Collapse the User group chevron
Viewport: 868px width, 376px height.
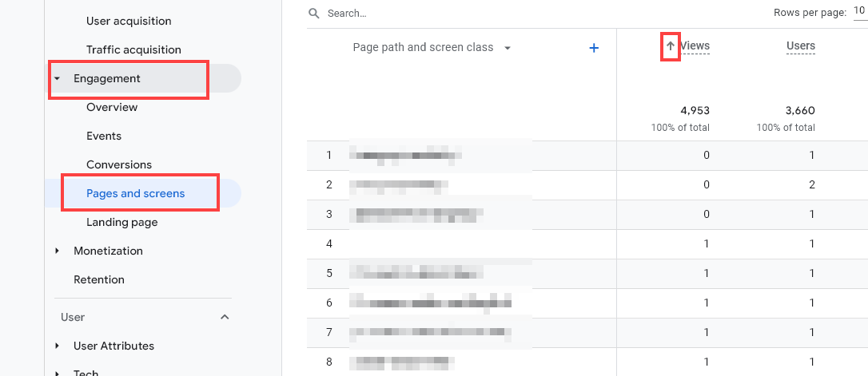pos(225,317)
